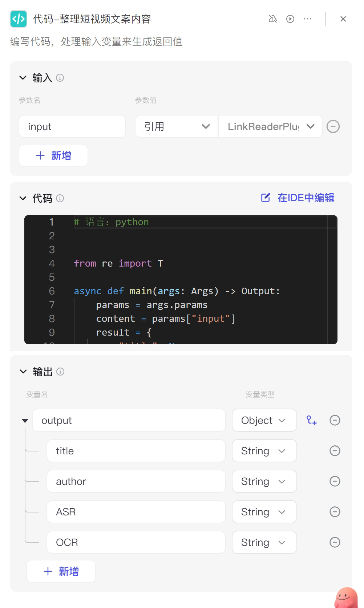Delete the OCR output variable

click(x=335, y=542)
